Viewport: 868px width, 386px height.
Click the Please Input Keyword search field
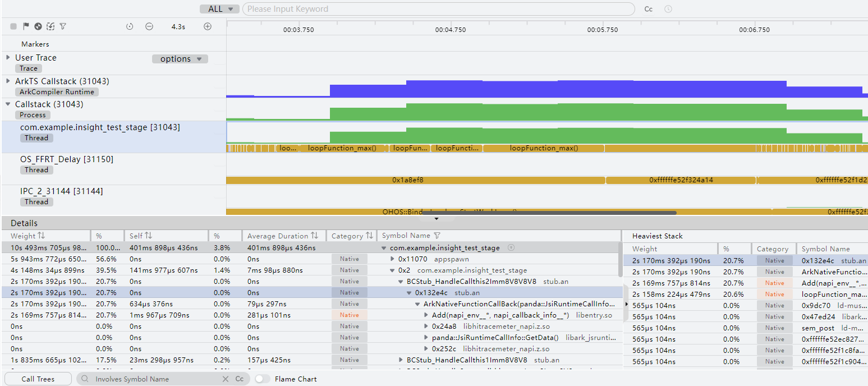(438, 9)
